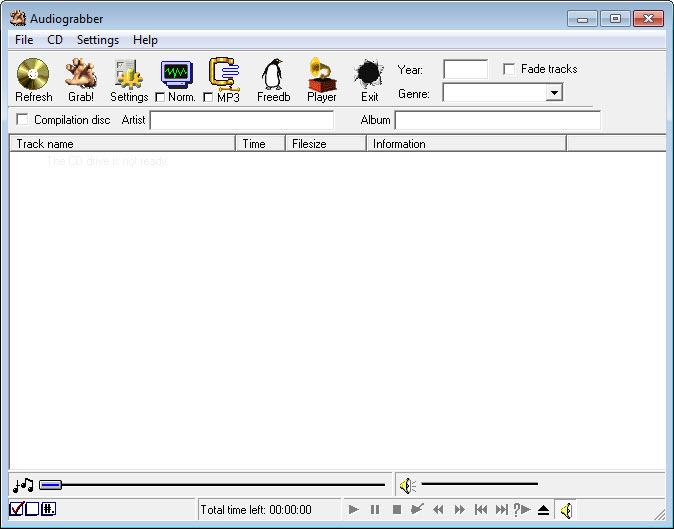Open the Player gramophone icon
Viewport: 674px width, 529px height.
[322, 74]
